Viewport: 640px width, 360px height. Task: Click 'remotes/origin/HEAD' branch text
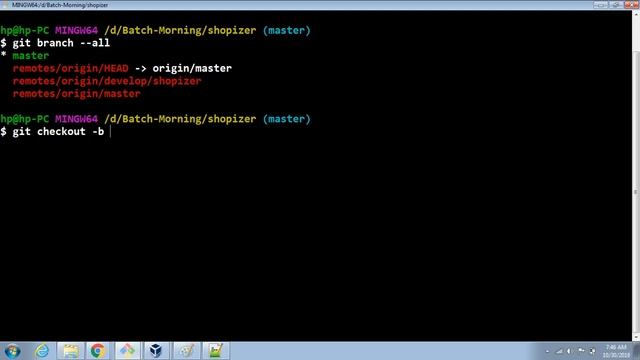70,68
